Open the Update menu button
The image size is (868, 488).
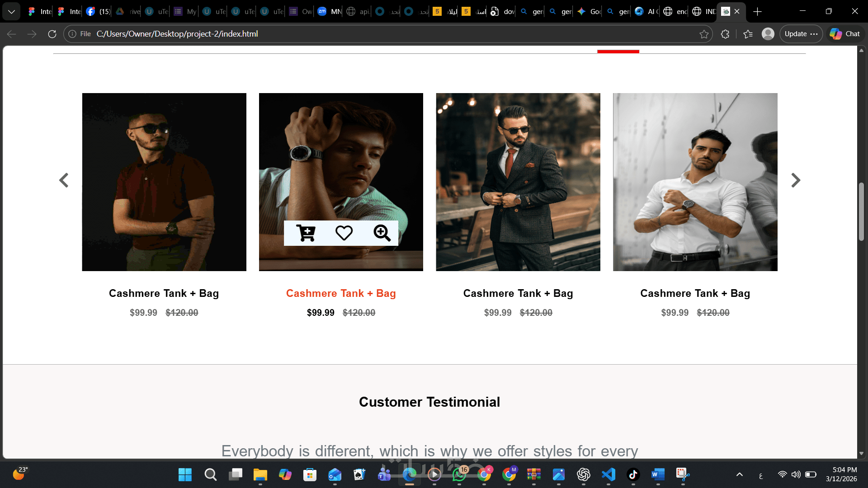tap(801, 34)
